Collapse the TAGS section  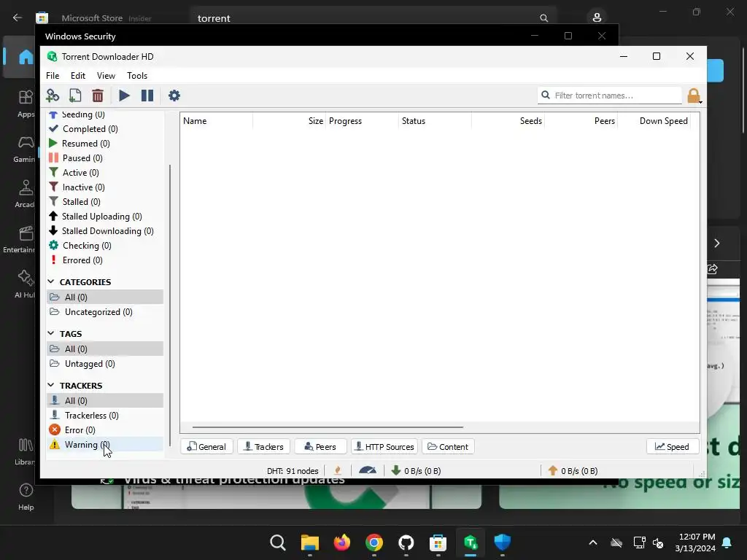point(51,334)
